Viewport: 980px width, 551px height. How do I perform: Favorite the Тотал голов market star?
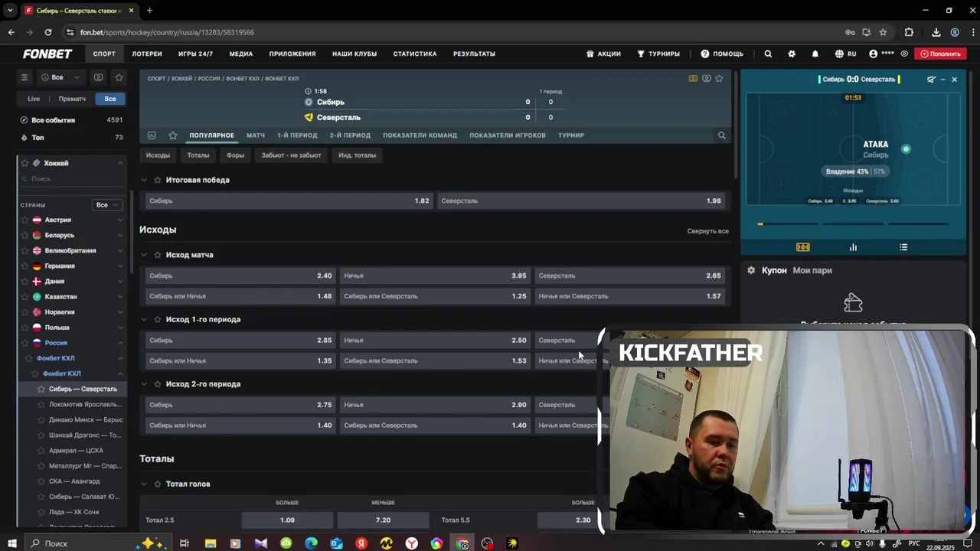click(158, 484)
